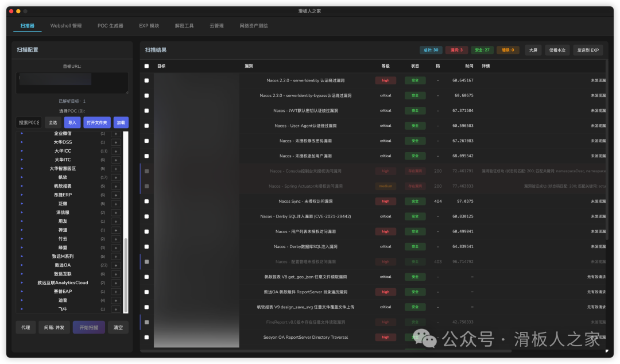
Task: Add the 泛微 group using its plus icon
Action: 116,204
